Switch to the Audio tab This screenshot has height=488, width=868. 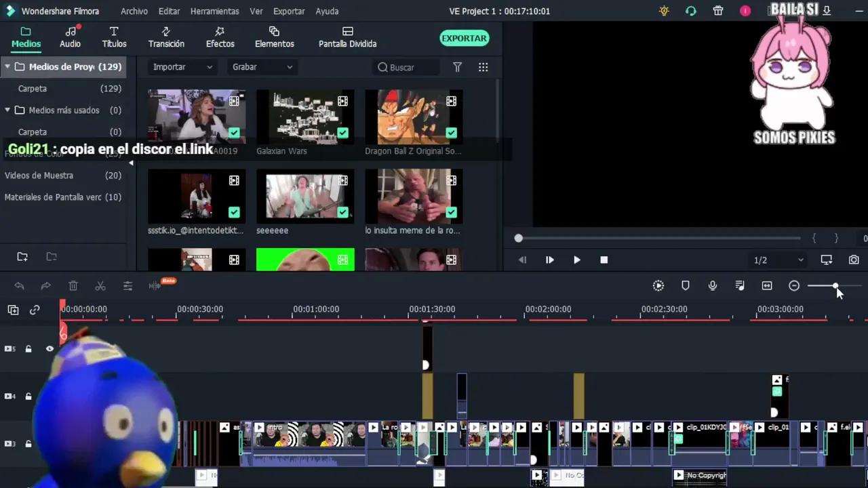point(70,37)
